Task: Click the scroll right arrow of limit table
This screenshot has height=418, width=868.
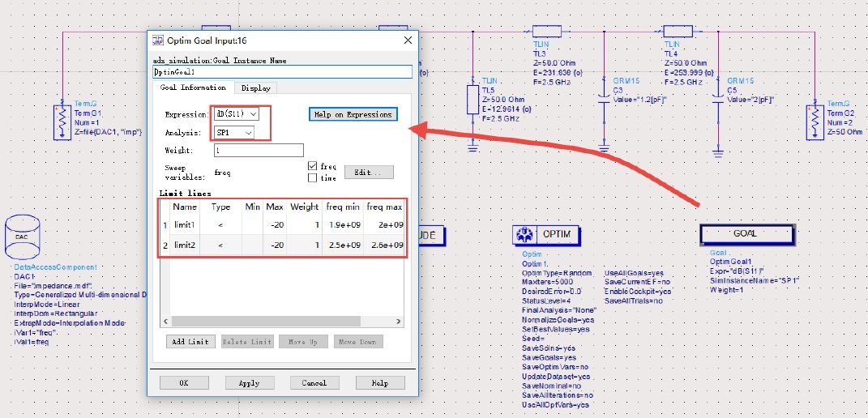Action: click(398, 321)
